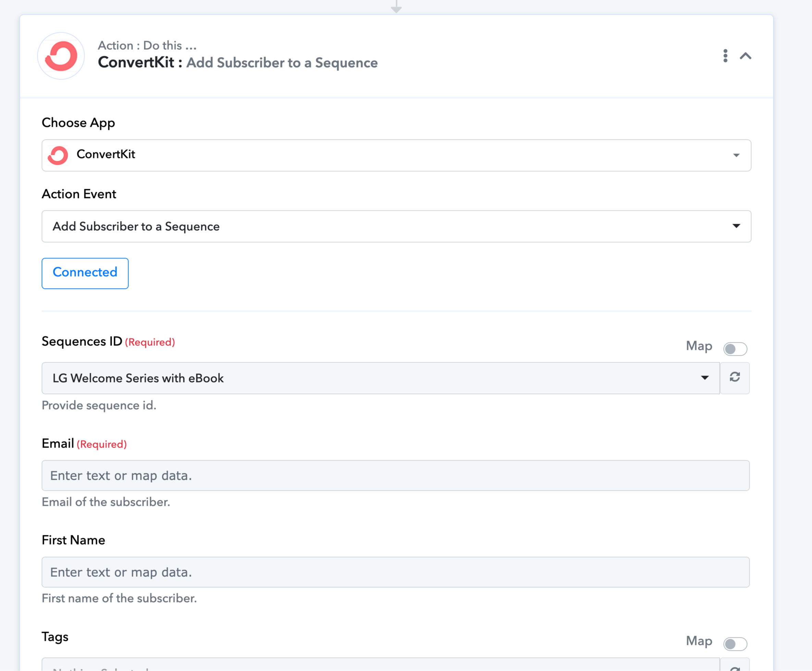Click the 'Add Subscriber to a Sequence' header title

pos(282,63)
